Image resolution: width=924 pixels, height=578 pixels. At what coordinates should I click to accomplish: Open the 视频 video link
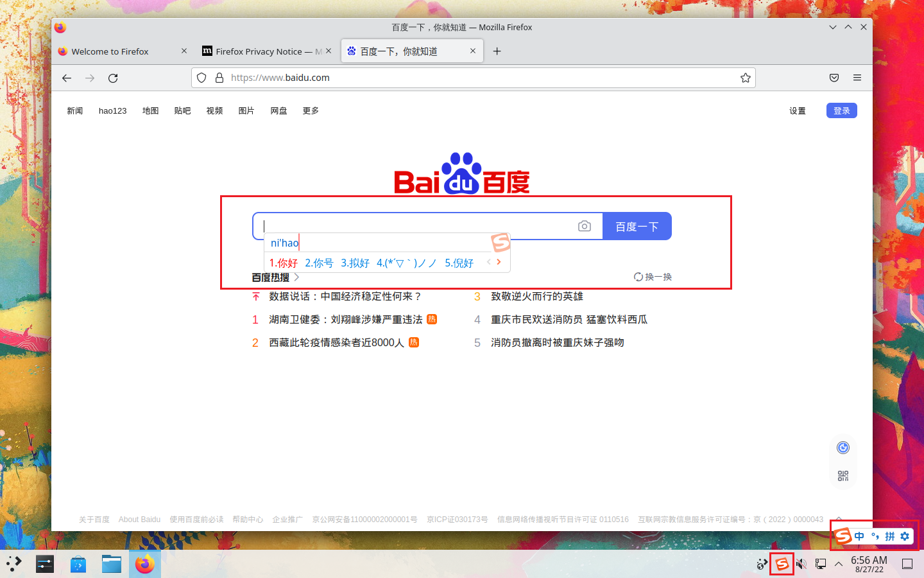(214, 110)
